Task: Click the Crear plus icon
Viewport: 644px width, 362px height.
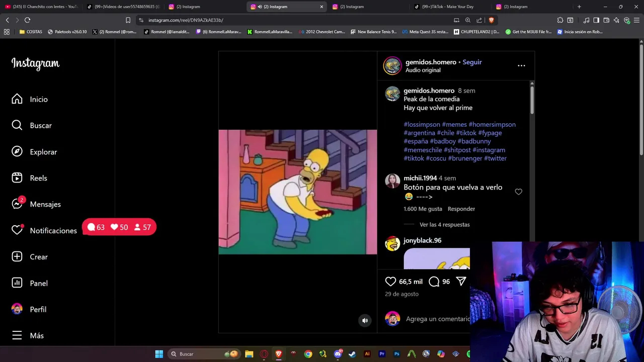Action: pos(17,256)
